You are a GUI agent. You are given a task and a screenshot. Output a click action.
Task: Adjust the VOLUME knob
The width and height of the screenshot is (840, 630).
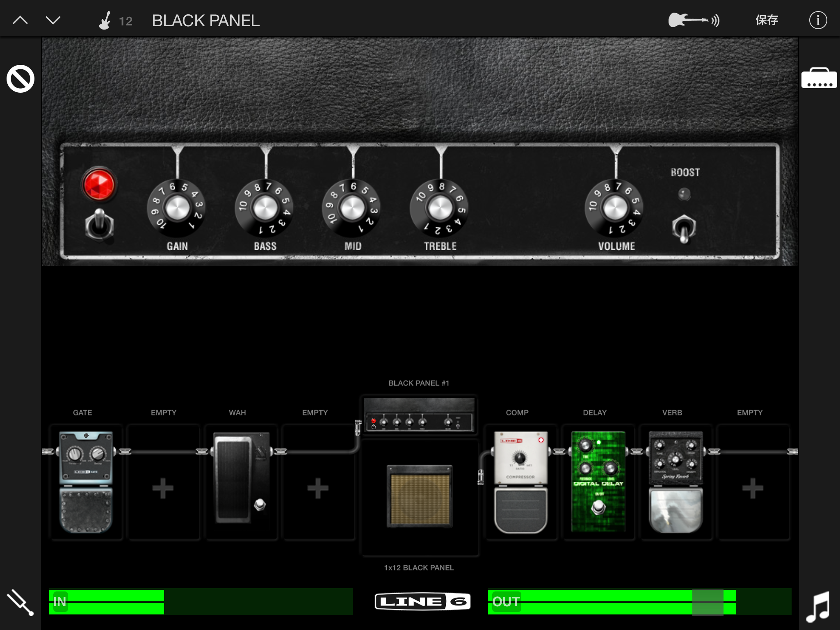615,208
